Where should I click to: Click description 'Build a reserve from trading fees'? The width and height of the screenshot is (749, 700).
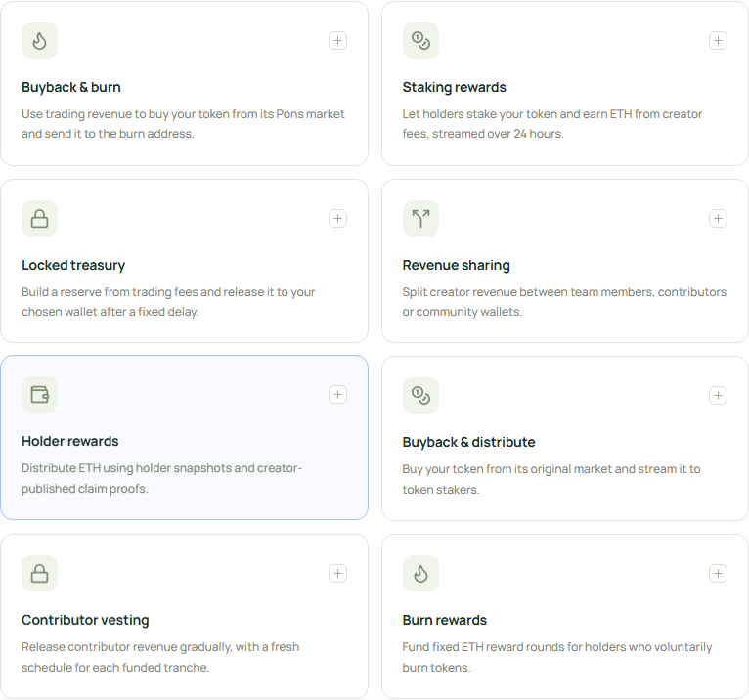click(168, 302)
